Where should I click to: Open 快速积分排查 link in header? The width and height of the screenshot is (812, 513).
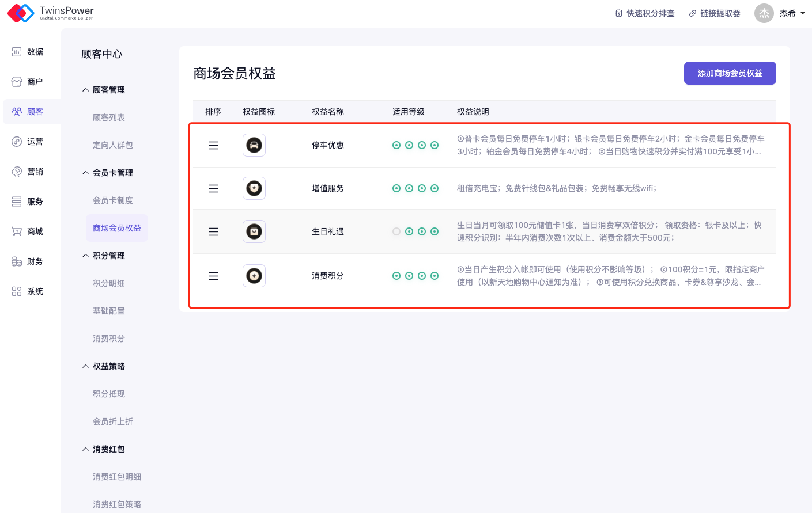click(645, 13)
